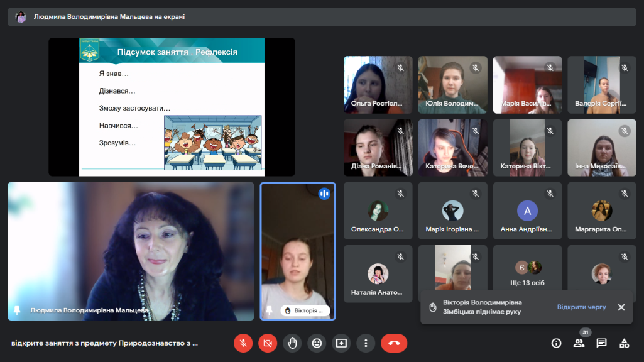This screenshot has height=362, width=644.
Task: Select Ольга Ростісл... video tile
Action: 378,85
